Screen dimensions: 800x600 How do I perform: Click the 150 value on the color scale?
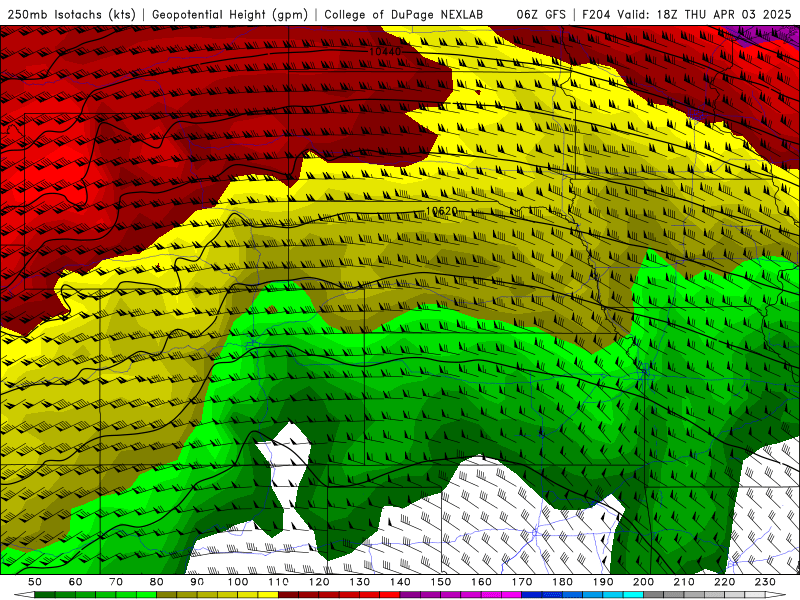[x=440, y=582]
